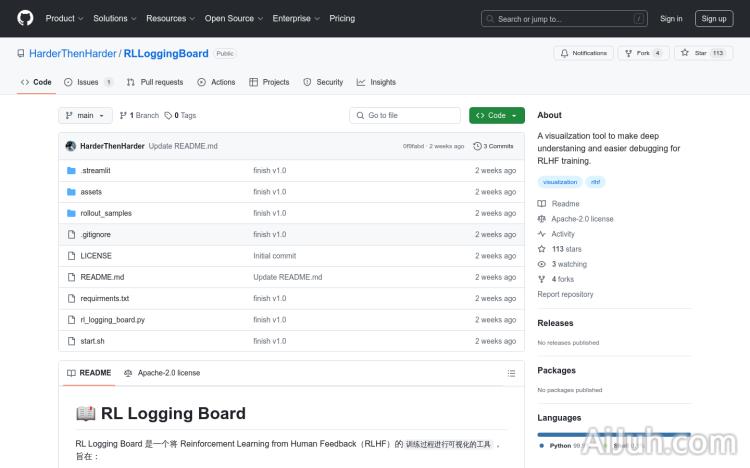Click the LICENSE file icon
The image size is (750, 468).
pyautogui.click(x=71, y=256)
